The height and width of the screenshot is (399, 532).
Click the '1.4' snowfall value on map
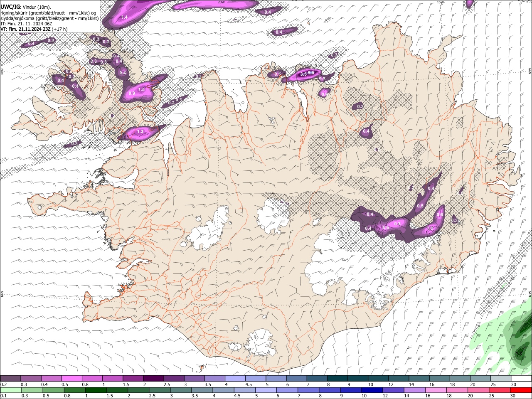coord(124,17)
